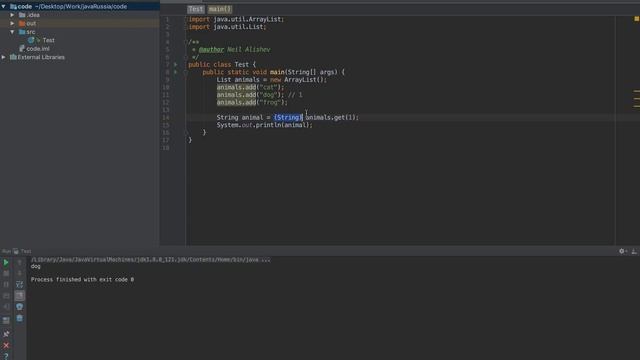Click the @author tag in Javadoc
Viewport: 640px width, 360px height.
pos(211,49)
